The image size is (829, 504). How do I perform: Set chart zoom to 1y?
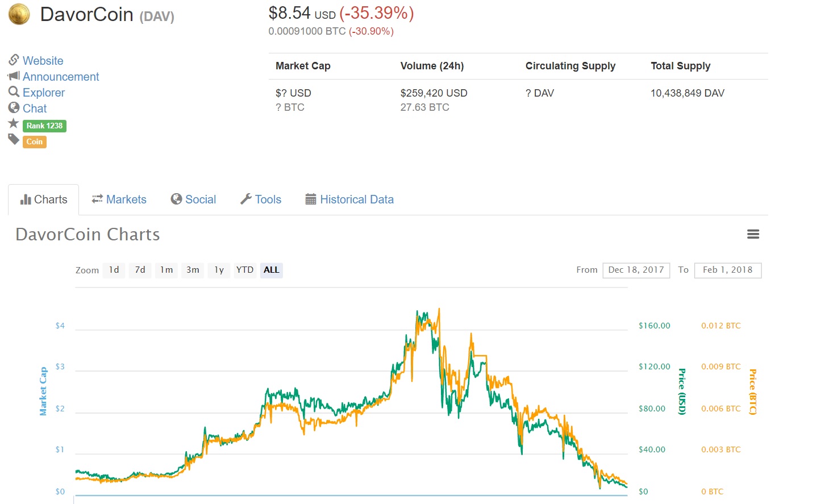click(219, 270)
